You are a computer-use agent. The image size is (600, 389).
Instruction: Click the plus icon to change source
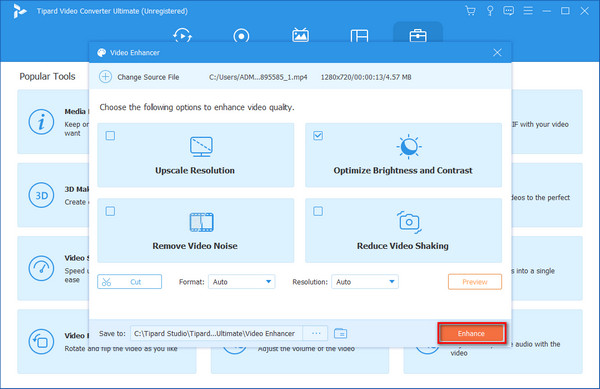click(105, 76)
